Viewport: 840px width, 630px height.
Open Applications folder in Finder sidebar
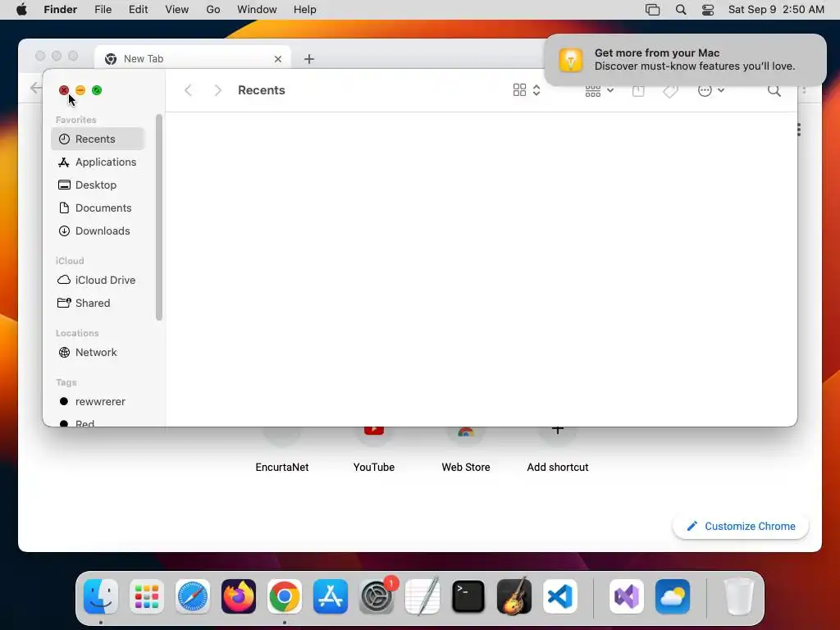click(98, 162)
